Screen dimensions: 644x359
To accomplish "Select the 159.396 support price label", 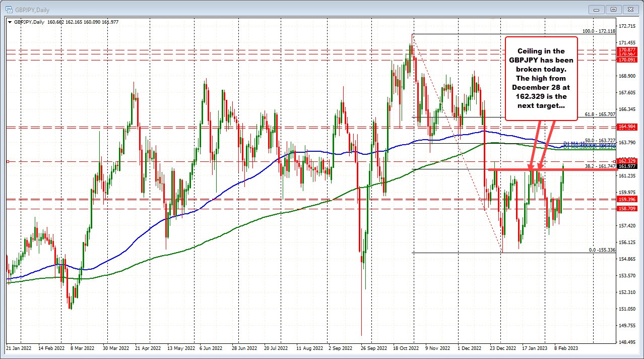I will (626, 199).
